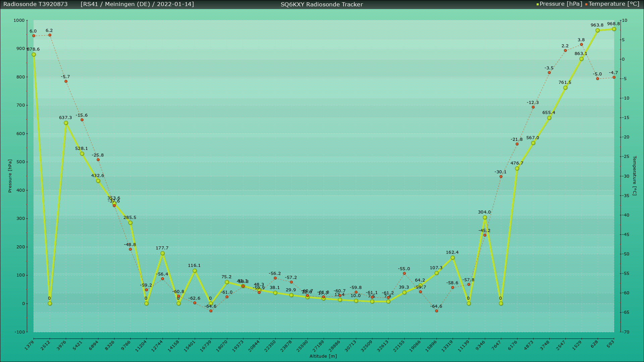Click the -55.0 temperature data point
This screenshot has width=644, height=362.
[x=404, y=274]
